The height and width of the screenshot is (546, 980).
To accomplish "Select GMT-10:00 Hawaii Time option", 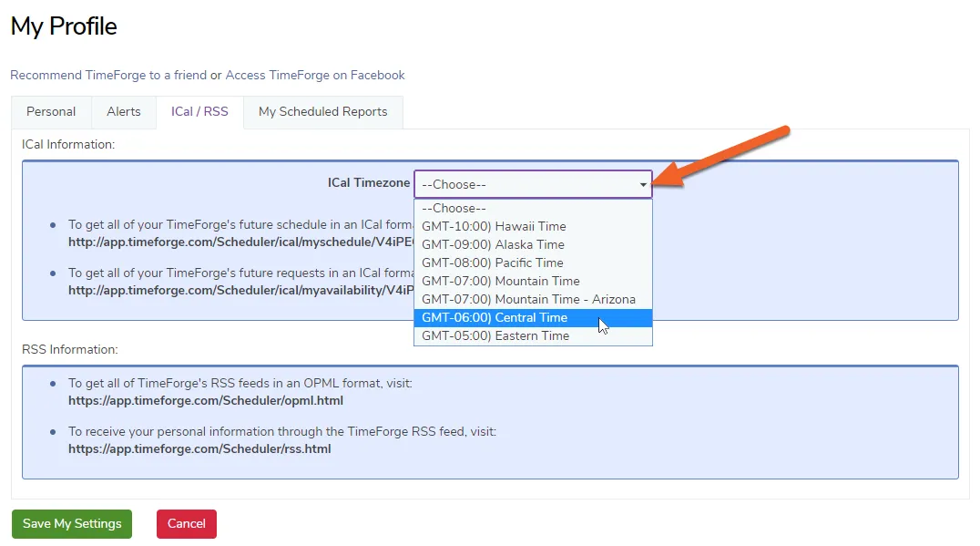I will coord(533,226).
